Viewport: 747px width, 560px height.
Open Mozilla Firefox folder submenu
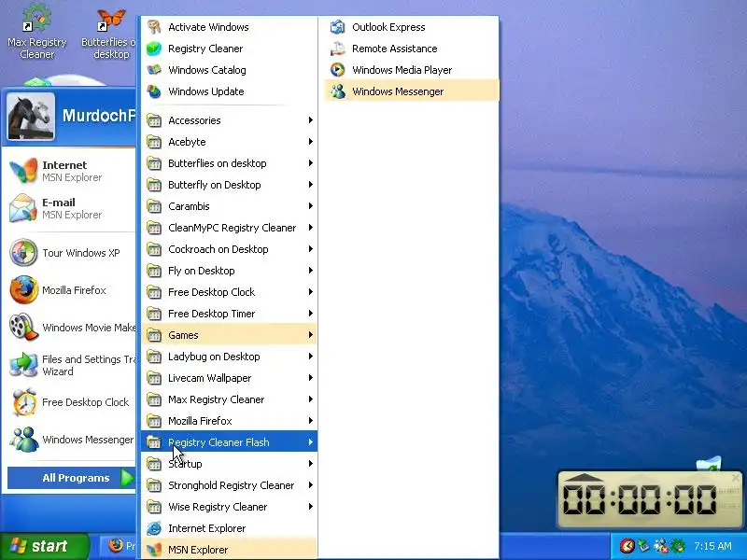click(229, 421)
